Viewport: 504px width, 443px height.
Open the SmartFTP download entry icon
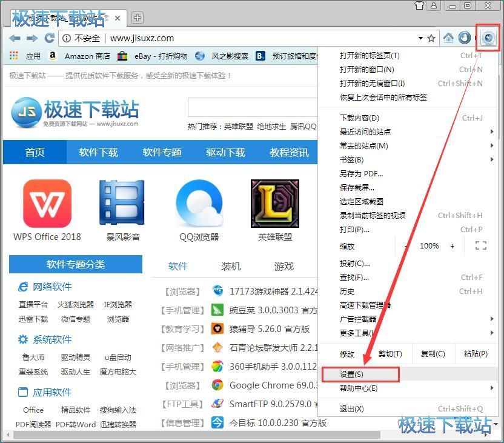[217, 403]
